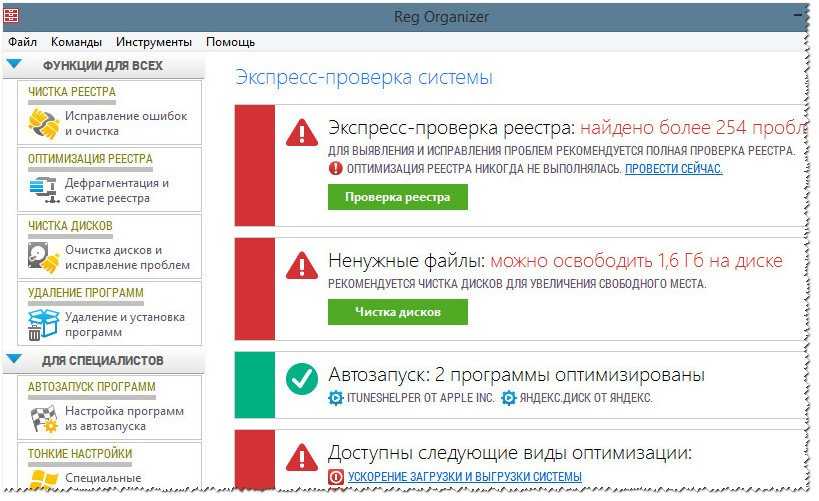Screen dimensions: 819x501
Task: Click the uninstall programs box icon
Action: click(43, 324)
